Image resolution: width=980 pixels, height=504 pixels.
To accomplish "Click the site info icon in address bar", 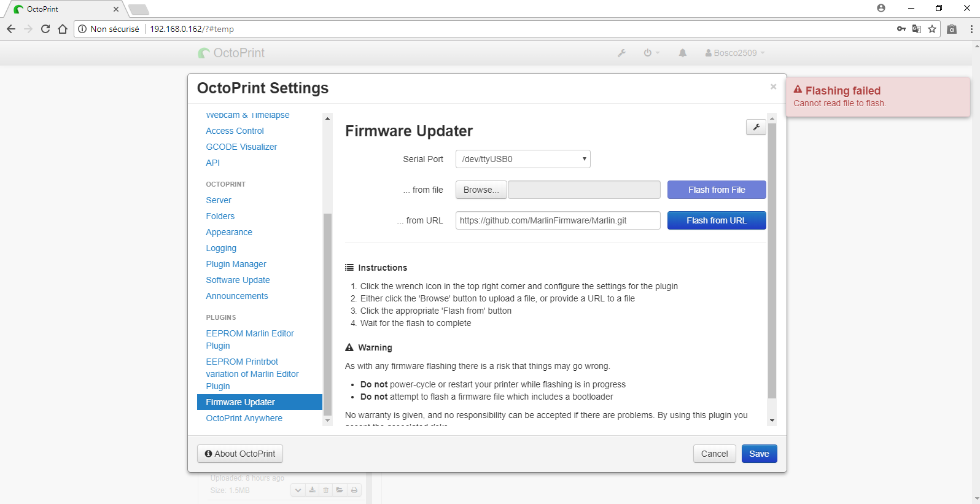I will 82,29.
